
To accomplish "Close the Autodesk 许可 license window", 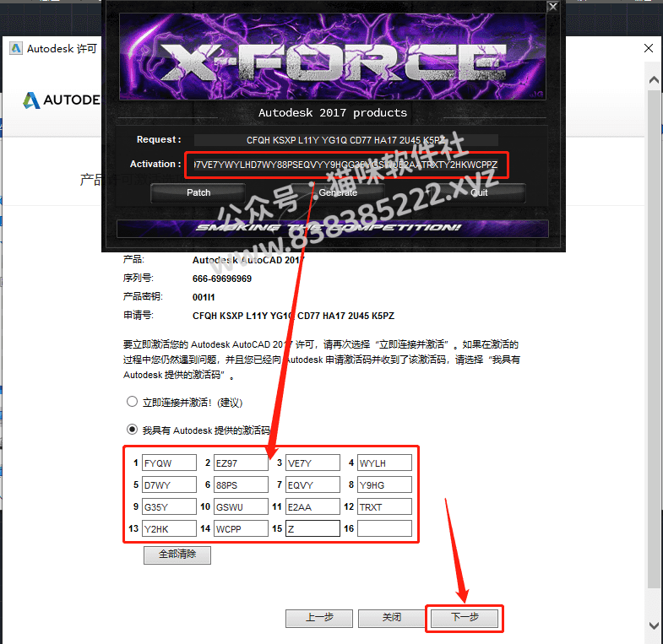I will (x=649, y=48).
